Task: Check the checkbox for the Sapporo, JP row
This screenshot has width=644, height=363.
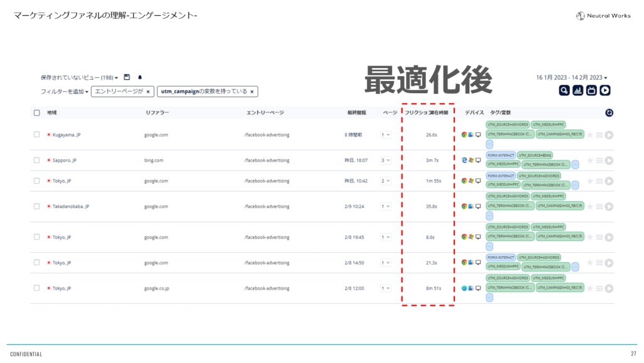Action: click(36, 160)
